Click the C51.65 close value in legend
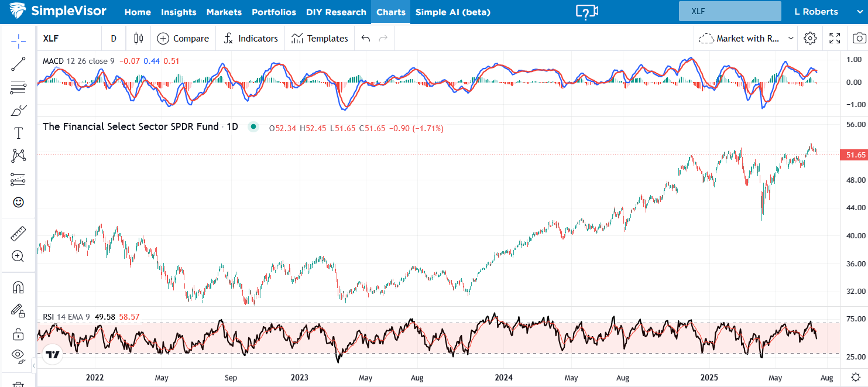Viewport: 868px width, 387px height. click(x=372, y=128)
